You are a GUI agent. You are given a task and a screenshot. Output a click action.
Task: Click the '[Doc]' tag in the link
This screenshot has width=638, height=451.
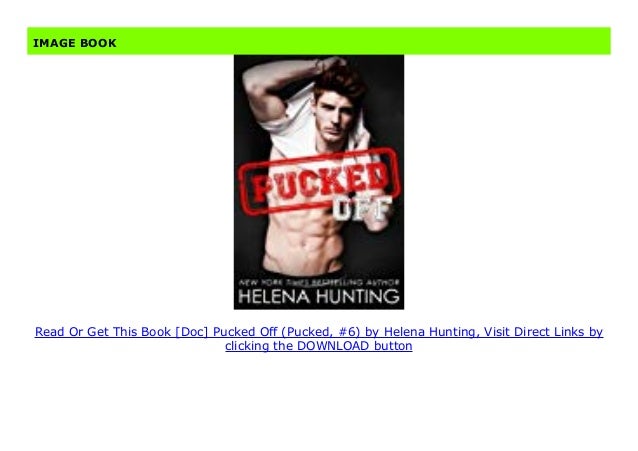(x=191, y=332)
